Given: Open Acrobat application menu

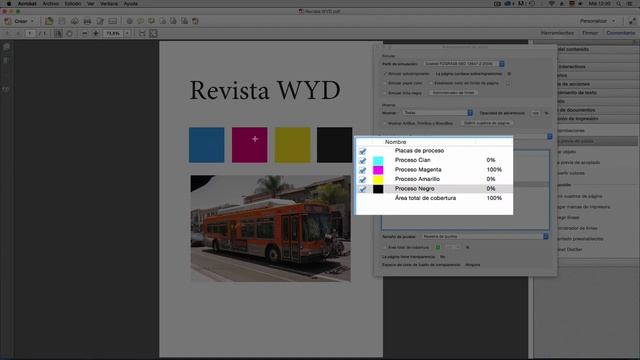Looking at the screenshot, I should pyautogui.click(x=27, y=4).
